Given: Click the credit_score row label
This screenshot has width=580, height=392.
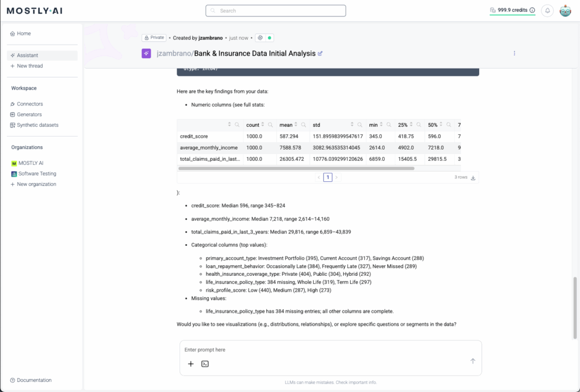Looking at the screenshot, I should (194, 137).
